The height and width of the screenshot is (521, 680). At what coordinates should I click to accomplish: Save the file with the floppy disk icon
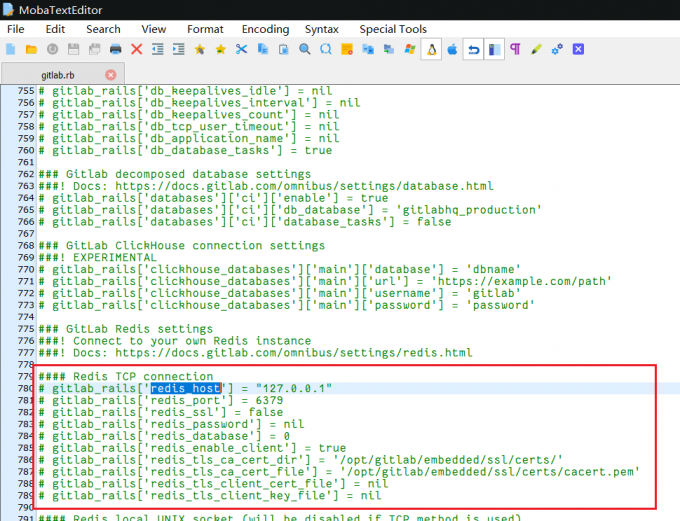pos(74,49)
